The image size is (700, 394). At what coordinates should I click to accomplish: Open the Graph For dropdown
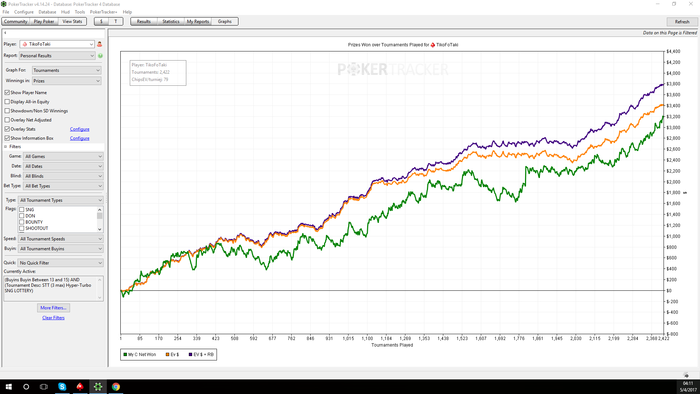pos(67,70)
